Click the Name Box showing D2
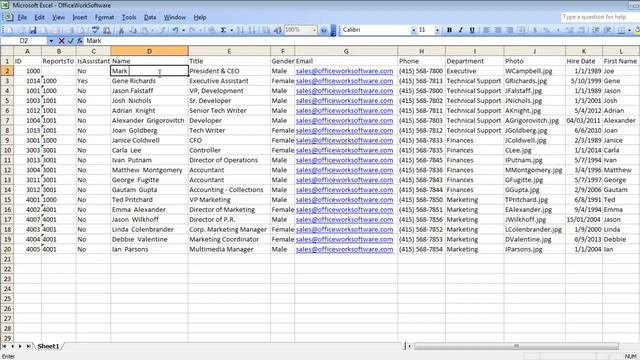This screenshot has height=360, width=640. coord(24,41)
